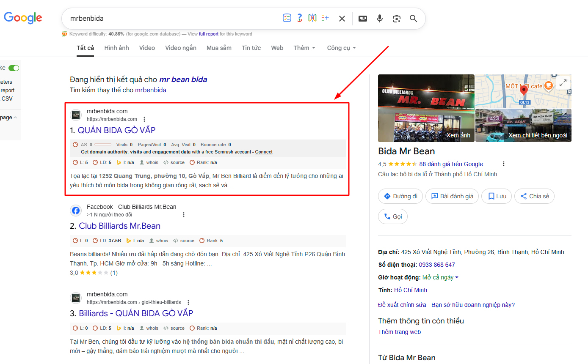The image size is (588, 364).
Task: Select the Tất cả tab
Action: click(85, 48)
